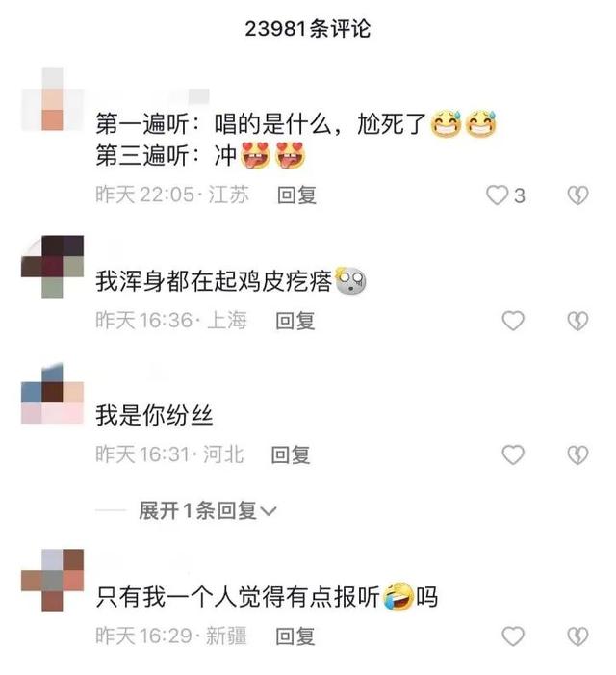
Task: Tap broken heart on the 上海 comment
Action: pyautogui.click(x=577, y=322)
